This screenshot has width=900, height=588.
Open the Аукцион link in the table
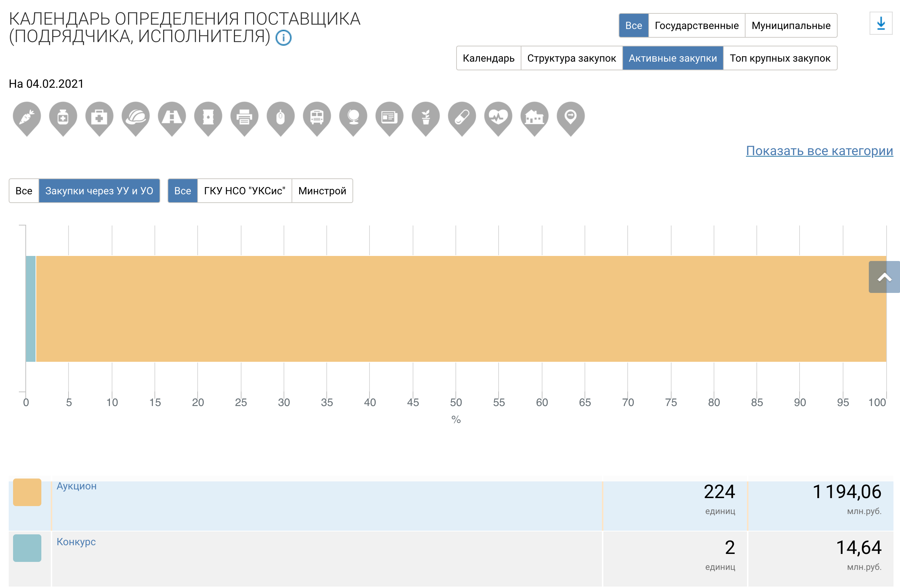(77, 486)
